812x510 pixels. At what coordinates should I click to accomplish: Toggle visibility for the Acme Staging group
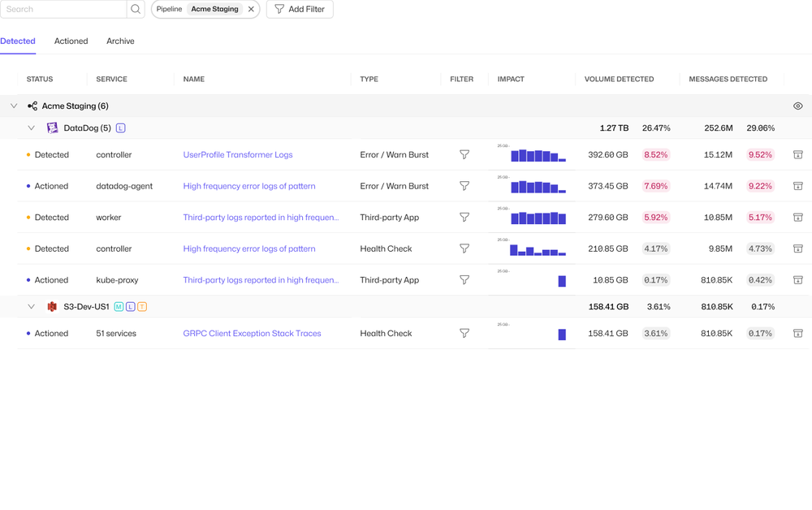797,106
